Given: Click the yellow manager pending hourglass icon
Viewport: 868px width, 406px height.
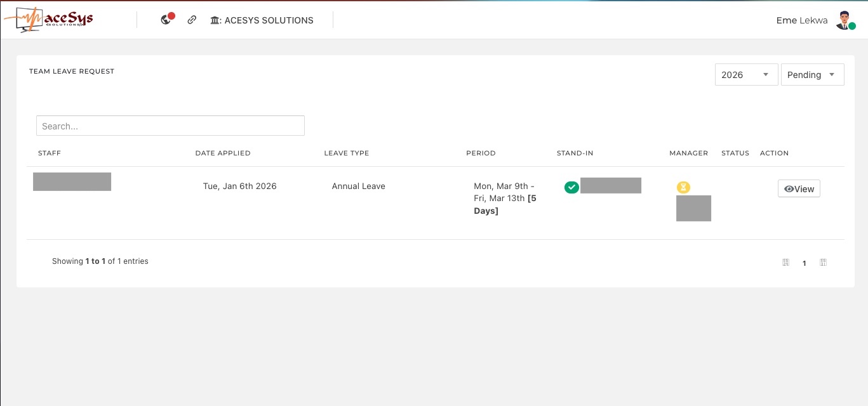Looking at the screenshot, I should point(683,187).
